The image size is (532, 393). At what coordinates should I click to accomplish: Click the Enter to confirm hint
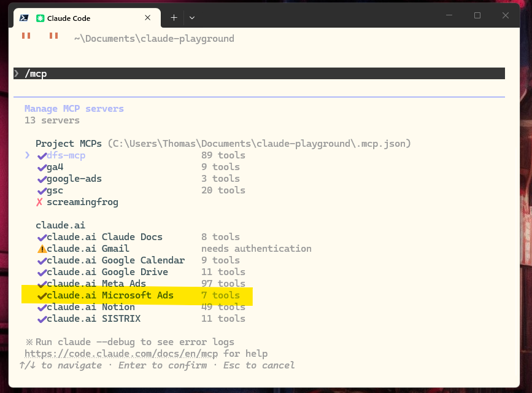point(163,365)
